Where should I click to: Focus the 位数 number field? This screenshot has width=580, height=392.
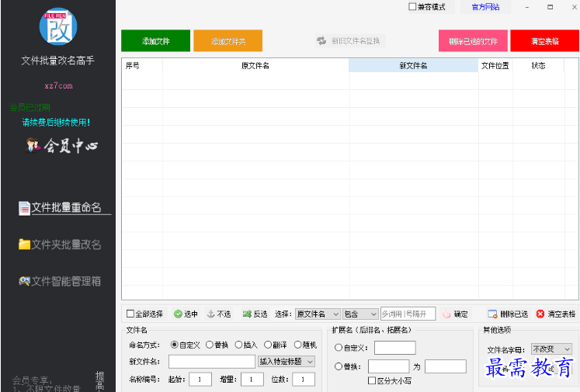pos(304,379)
